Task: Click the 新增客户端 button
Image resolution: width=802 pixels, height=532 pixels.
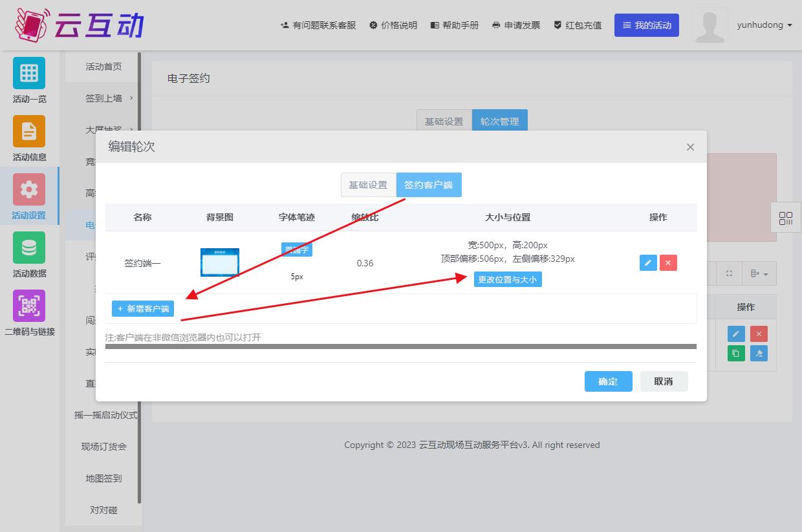Action: point(143,309)
